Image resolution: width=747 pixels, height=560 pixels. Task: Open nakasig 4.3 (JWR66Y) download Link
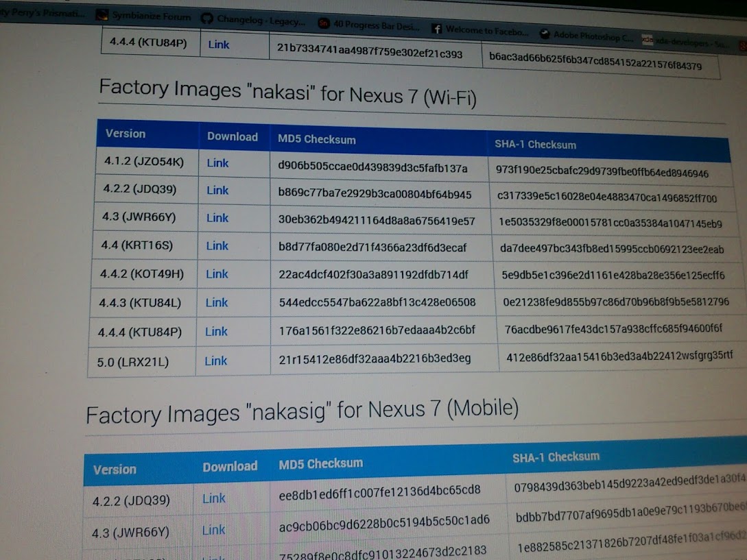213,530
